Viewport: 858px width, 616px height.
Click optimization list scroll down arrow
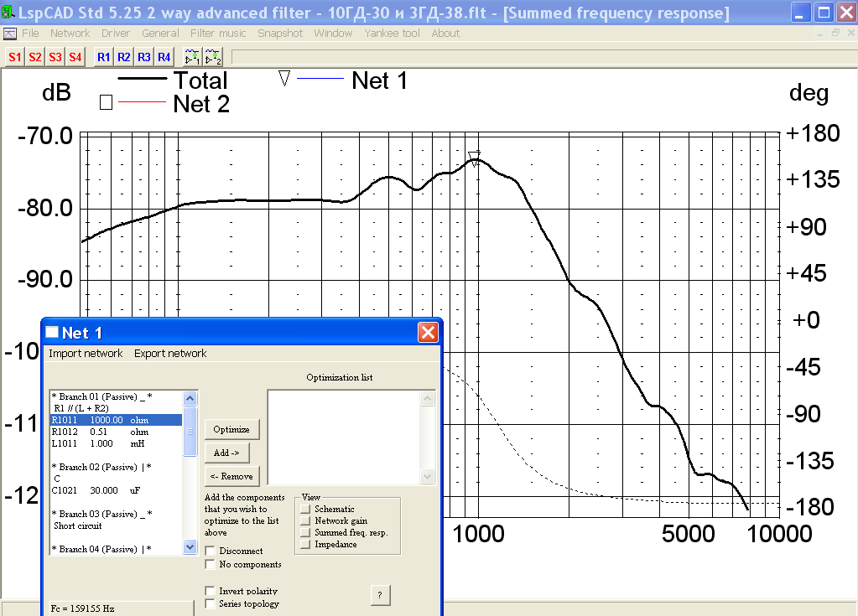click(x=428, y=477)
